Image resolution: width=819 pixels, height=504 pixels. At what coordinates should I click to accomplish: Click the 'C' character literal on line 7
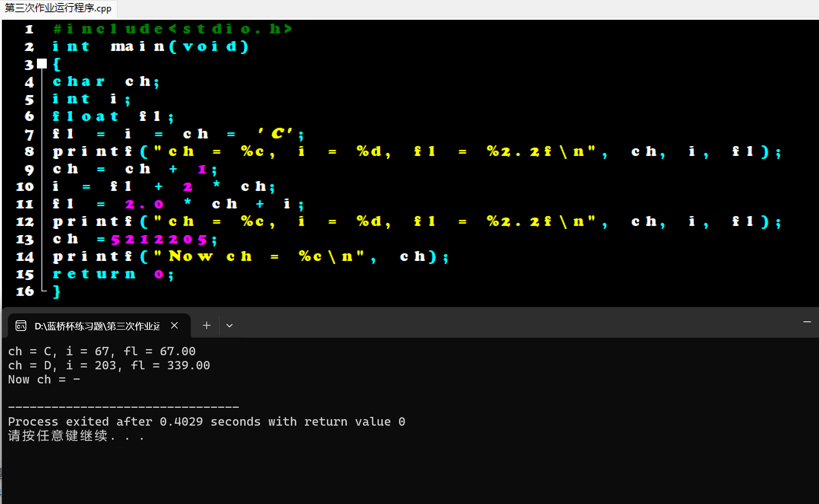[x=277, y=134]
